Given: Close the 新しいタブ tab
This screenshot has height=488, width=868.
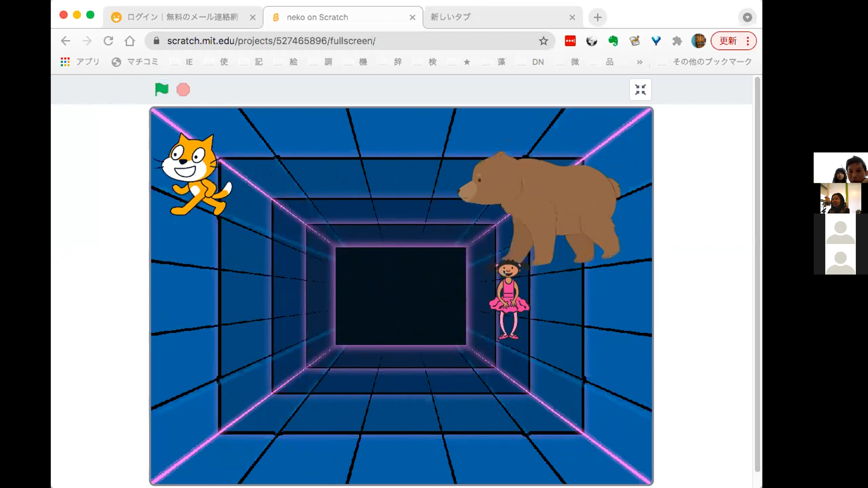Looking at the screenshot, I should click(572, 17).
